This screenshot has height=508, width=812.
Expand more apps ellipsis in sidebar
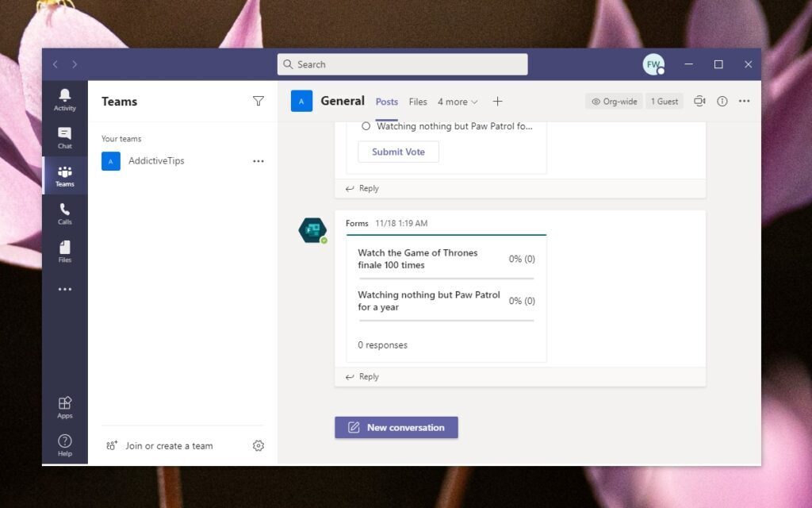[x=64, y=290]
